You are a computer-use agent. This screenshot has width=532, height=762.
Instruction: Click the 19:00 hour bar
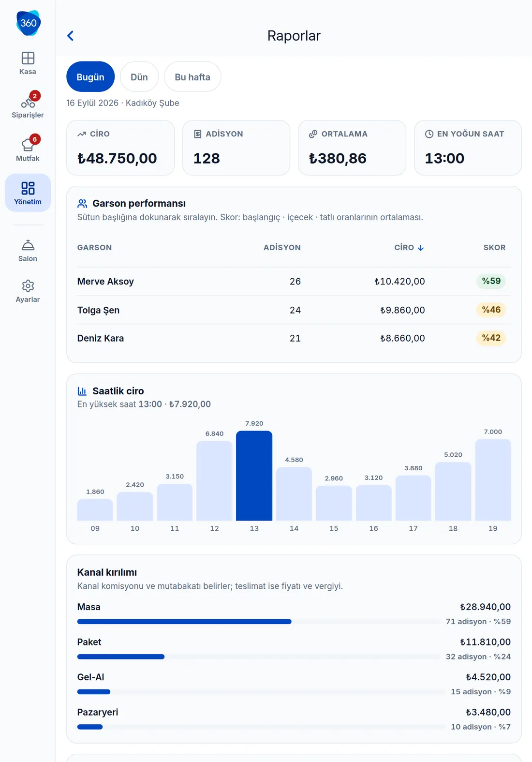coord(493,480)
